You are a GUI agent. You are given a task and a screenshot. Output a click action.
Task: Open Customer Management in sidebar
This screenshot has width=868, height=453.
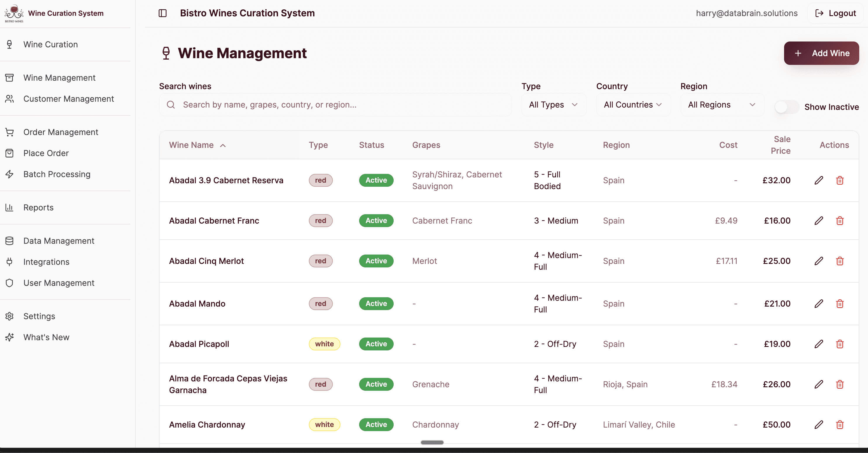point(68,99)
